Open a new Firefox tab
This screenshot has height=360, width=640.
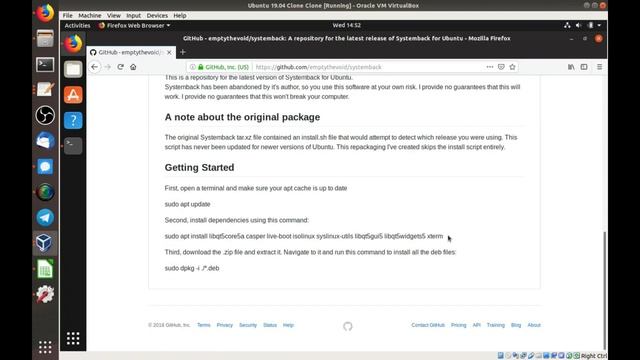pos(183,52)
